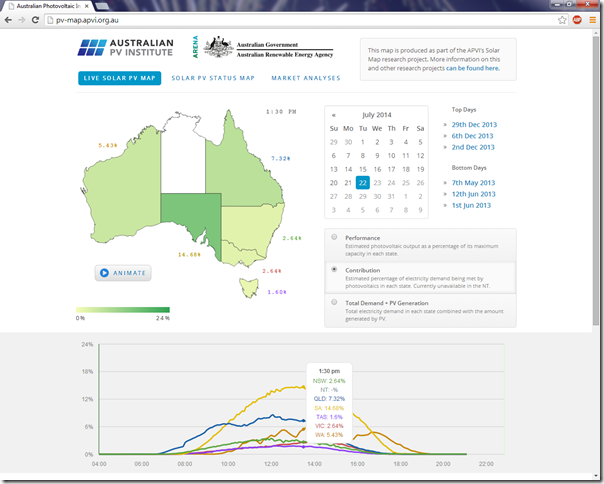Click the 'can be found here' link

(472, 68)
